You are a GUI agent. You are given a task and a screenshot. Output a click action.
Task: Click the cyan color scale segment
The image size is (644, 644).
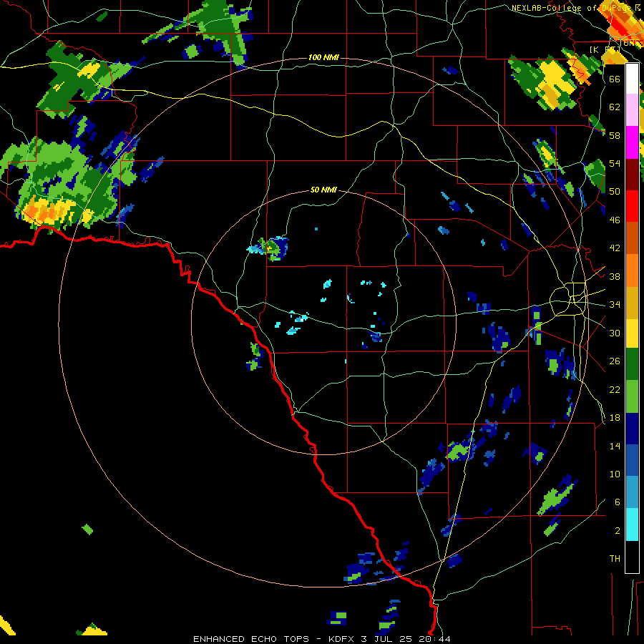[x=632, y=525]
